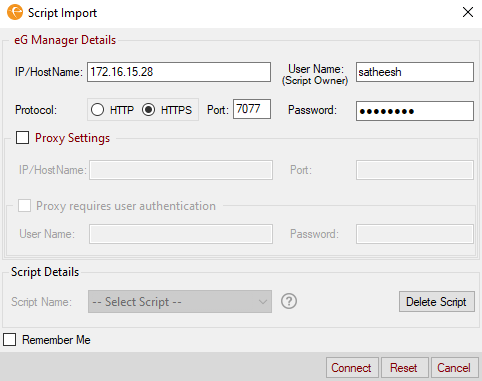Focus the eG Manager IP/HostName field
This screenshot has height=381, width=482.
179,72
